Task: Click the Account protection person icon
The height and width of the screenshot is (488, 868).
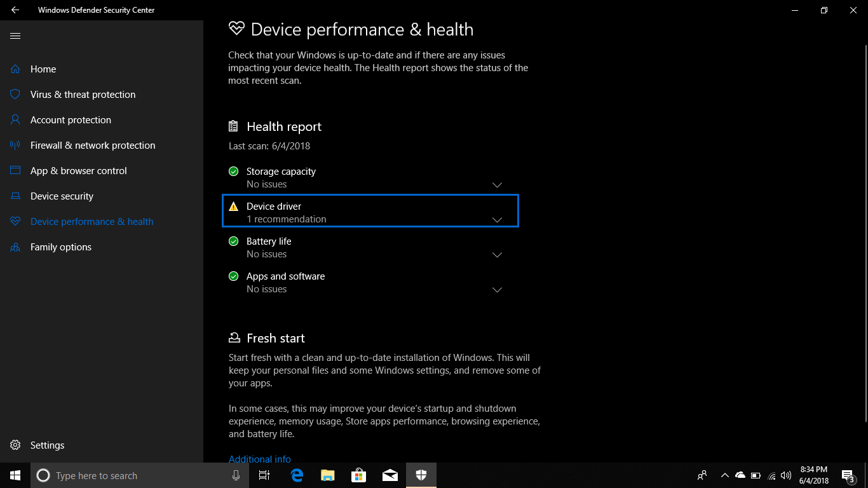Action: coord(15,120)
